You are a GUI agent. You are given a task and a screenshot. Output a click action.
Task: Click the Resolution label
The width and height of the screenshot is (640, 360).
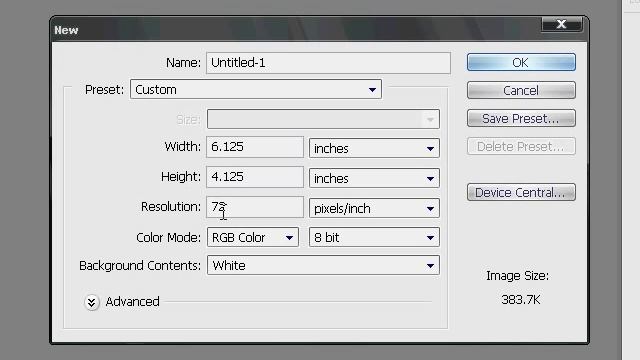pyautogui.click(x=171, y=207)
